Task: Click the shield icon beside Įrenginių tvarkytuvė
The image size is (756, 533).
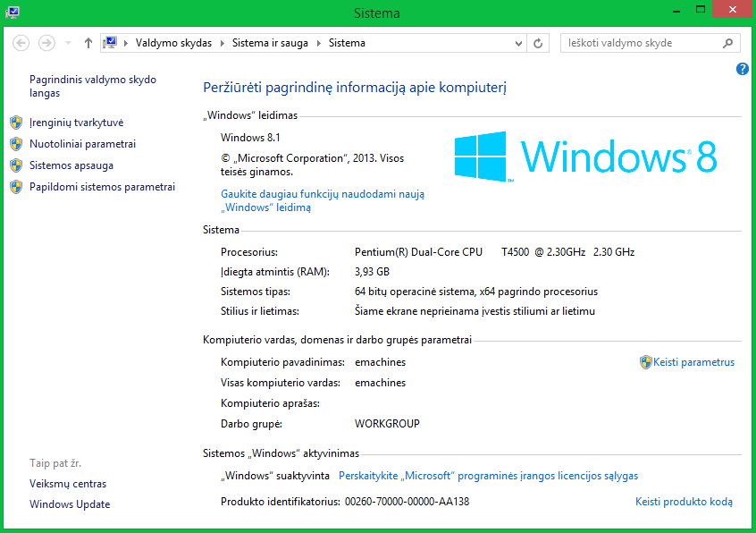Action: click(x=16, y=123)
